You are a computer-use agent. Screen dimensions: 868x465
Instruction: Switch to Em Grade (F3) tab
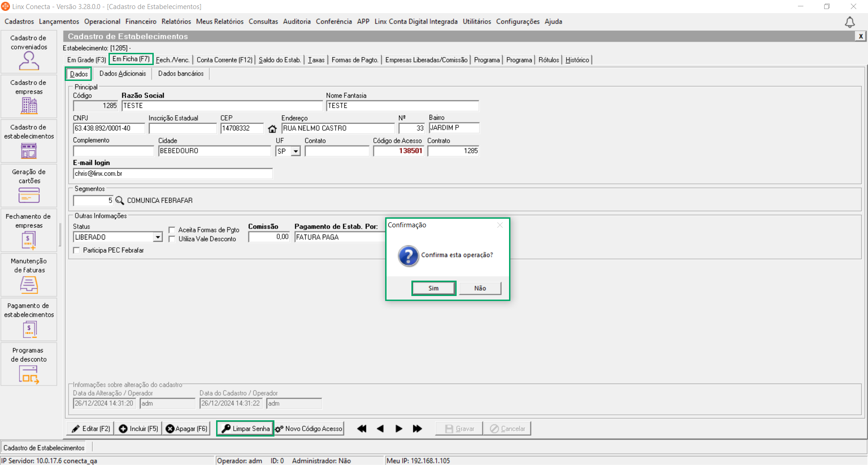pyautogui.click(x=86, y=60)
